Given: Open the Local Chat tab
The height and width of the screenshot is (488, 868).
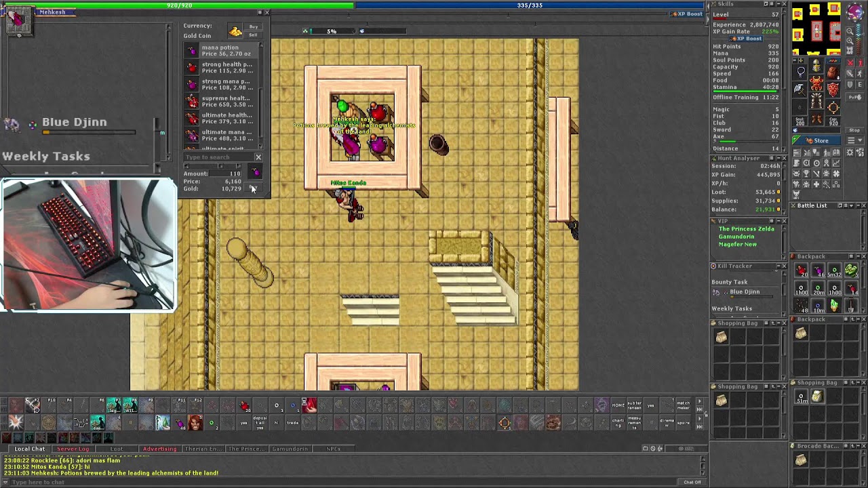Looking at the screenshot, I should (x=29, y=449).
